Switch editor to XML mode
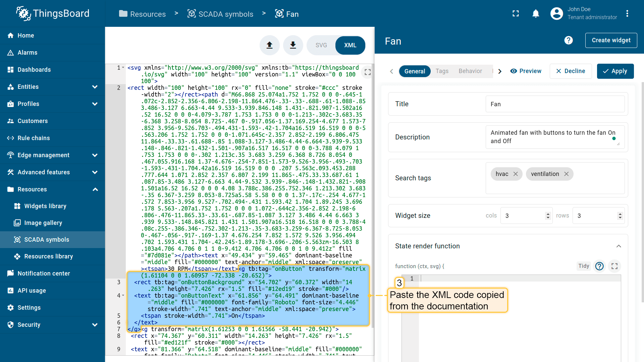The image size is (644, 362). pos(350,45)
